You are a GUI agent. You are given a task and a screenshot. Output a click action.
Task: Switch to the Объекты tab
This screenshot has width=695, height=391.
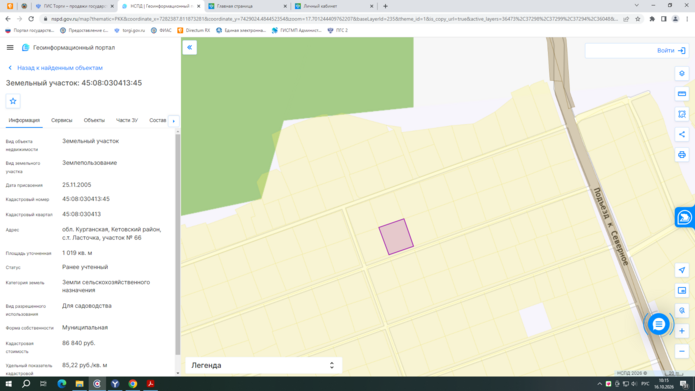click(94, 120)
